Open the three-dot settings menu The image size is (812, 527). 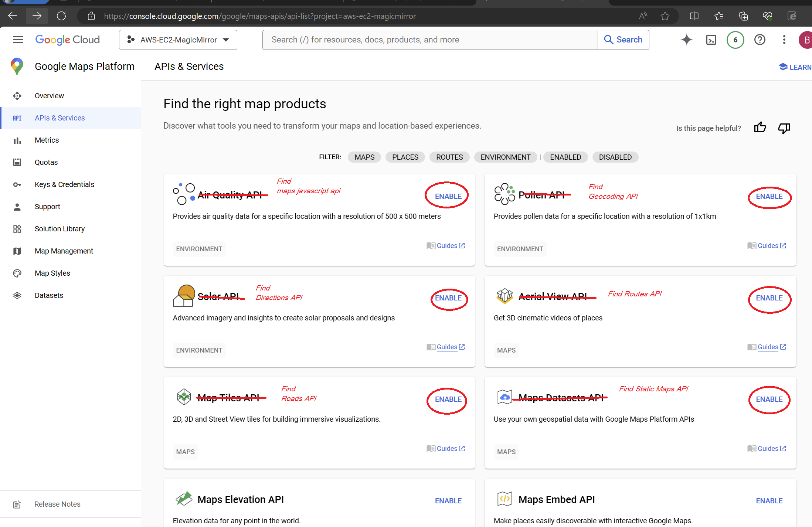click(784, 40)
